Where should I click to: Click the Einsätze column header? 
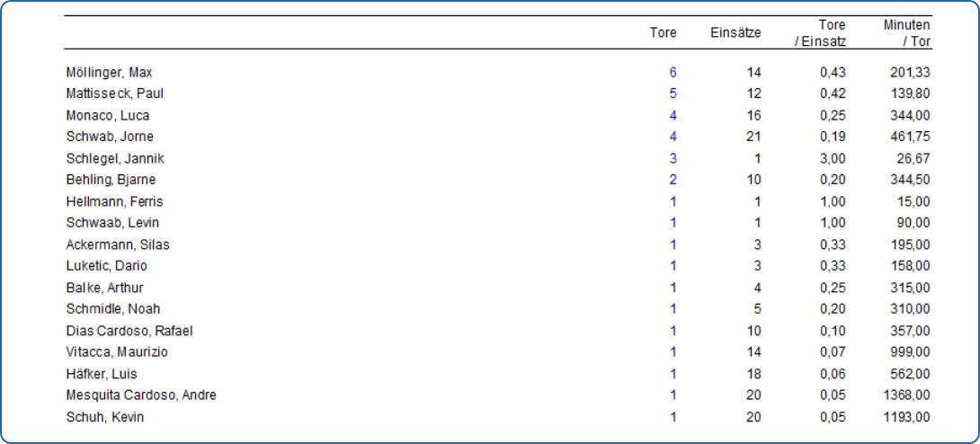pos(735,33)
